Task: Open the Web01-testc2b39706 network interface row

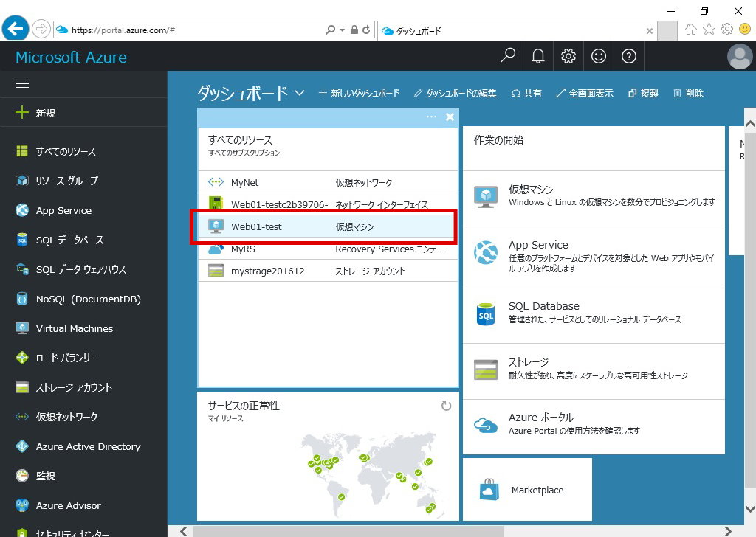Action: tap(328, 204)
